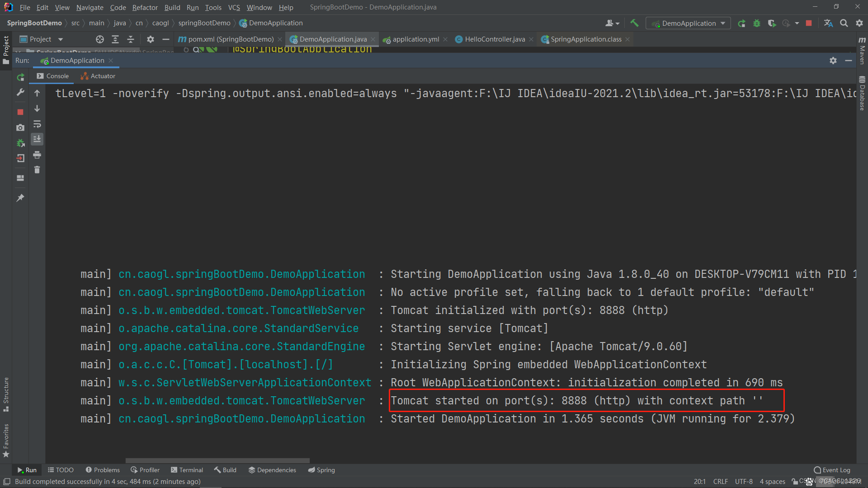The image size is (868, 488).
Task: Run DemoApplication from the top toolbar
Action: 741,23
